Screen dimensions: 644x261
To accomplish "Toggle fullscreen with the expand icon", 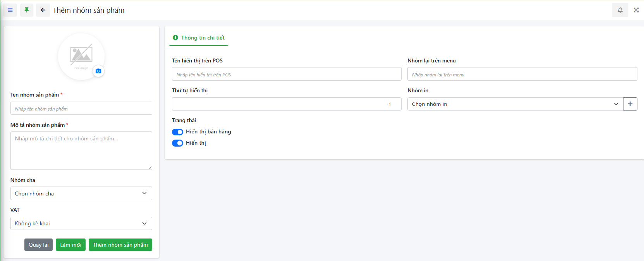I will coord(636,10).
